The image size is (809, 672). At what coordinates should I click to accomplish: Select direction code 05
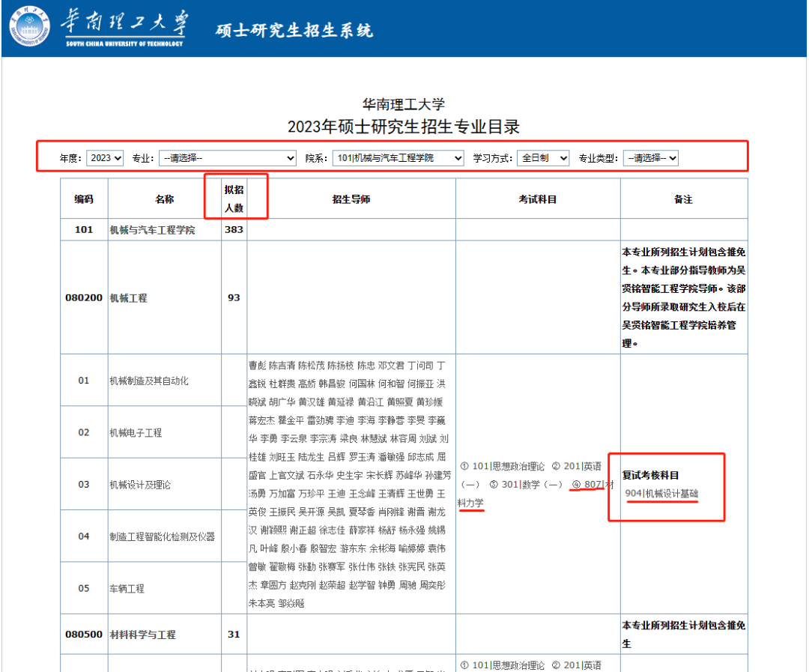click(x=84, y=588)
